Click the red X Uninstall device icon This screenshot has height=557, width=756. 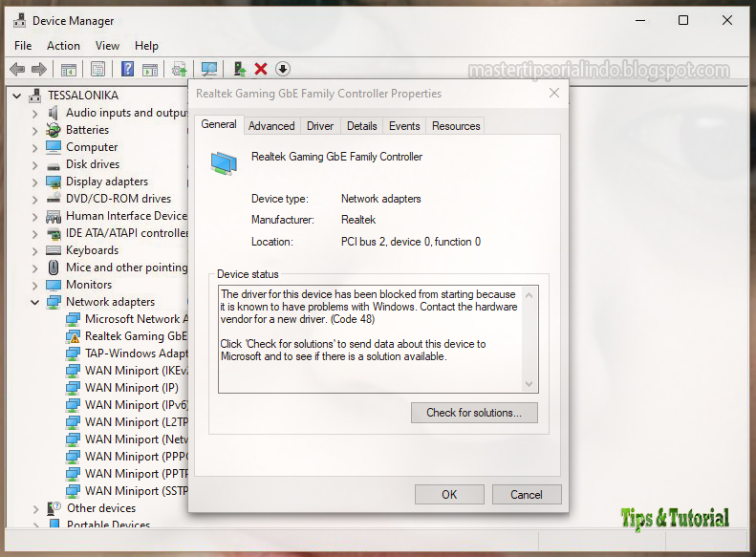pyautogui.click(x=261, y=69)
